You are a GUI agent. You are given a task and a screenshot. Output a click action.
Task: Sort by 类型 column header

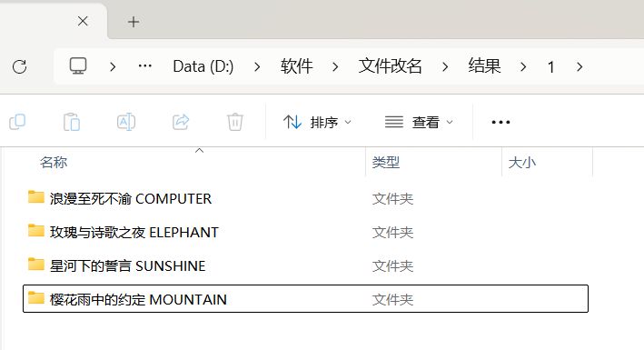(386, 163)
